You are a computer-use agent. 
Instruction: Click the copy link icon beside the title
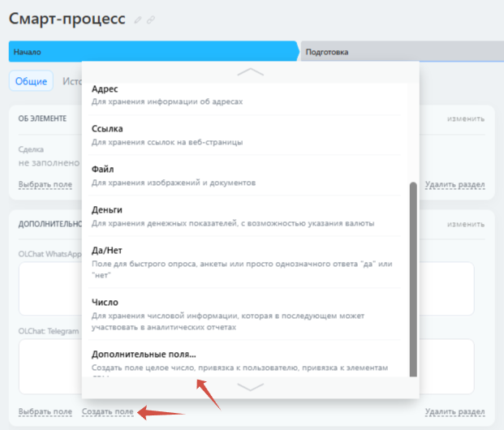click(150, 19)
